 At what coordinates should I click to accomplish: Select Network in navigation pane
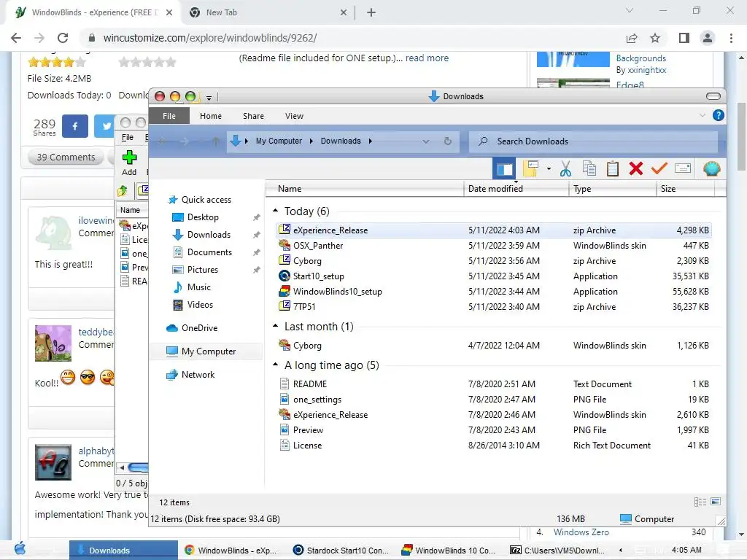198,375
